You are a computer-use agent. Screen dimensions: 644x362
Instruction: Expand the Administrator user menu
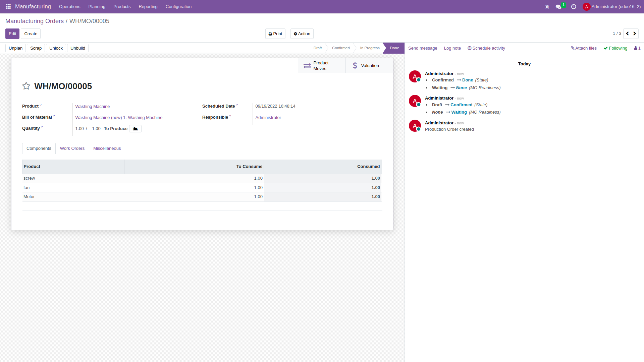[612, 7]
